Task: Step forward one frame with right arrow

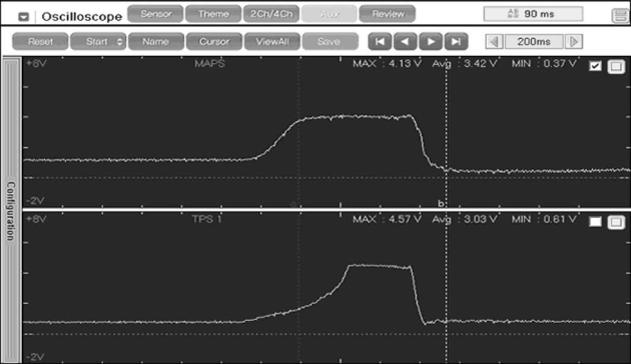Action: [430, 41]
